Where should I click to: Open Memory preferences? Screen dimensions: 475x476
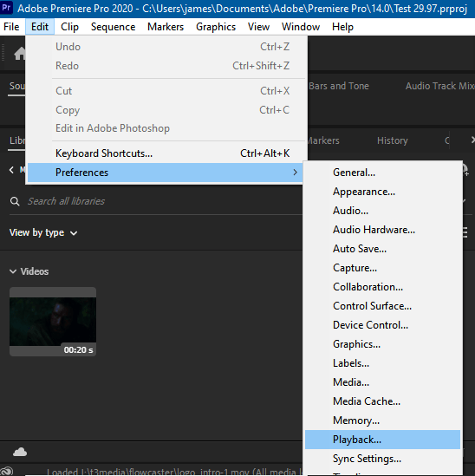pos(382,421)
